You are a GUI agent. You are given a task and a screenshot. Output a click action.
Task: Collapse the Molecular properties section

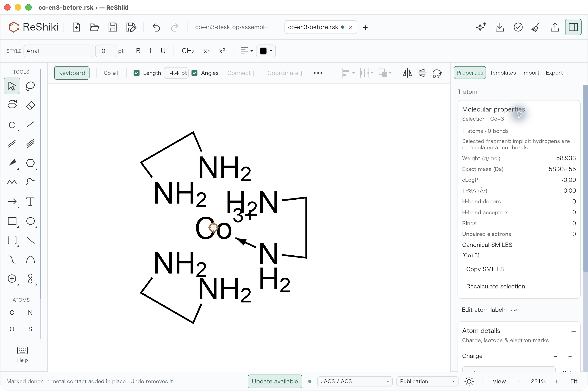573,110
